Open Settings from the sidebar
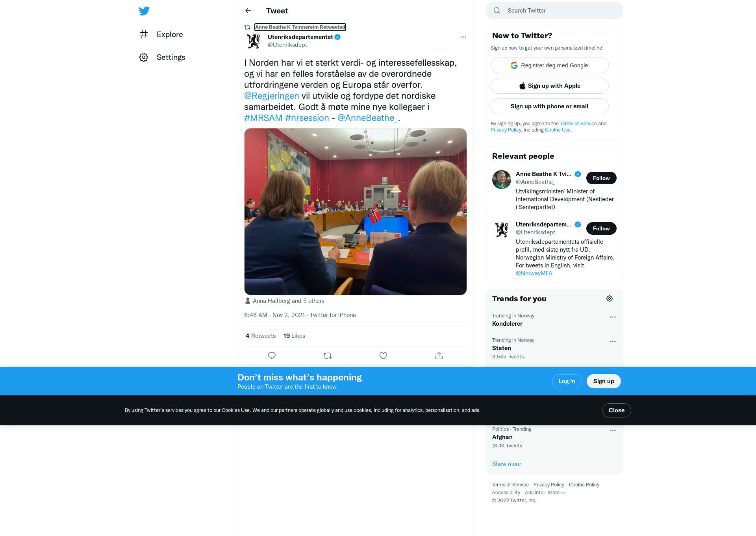Image resolution: width=756 pixels, height=536 pixels. point(162,57)
